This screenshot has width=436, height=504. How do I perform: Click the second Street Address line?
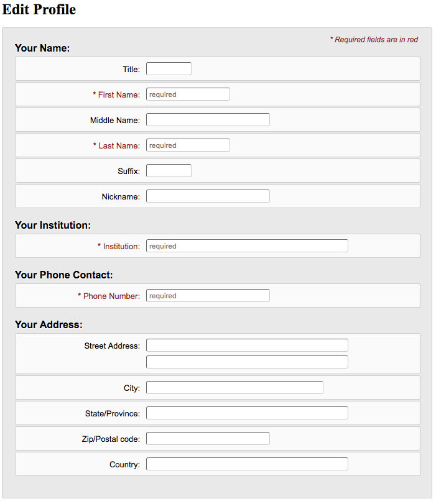(247, 362)
